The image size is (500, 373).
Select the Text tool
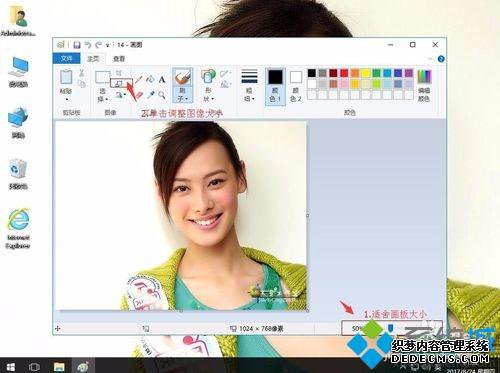[162, 80]
